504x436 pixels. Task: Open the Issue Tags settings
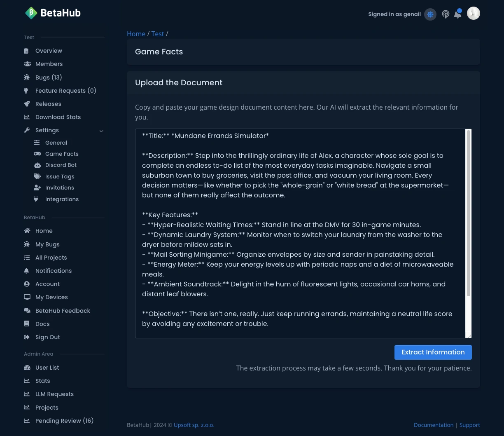pyautogui.click(x=60, y=176)
